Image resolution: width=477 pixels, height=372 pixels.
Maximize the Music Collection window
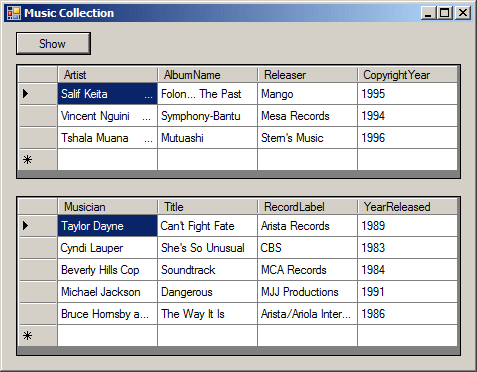[x=445, y=13]
